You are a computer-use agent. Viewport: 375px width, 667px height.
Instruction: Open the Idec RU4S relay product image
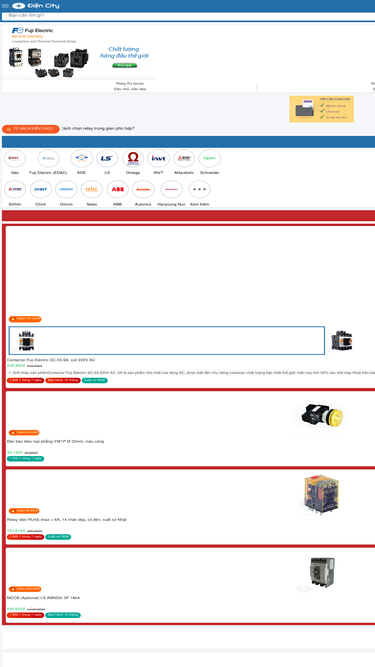(x=321, y=494)
